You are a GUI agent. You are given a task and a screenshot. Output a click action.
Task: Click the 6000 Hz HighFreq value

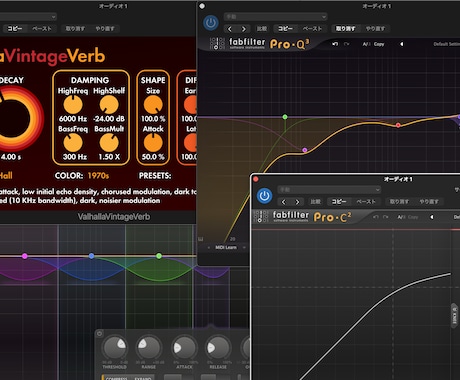73,119
